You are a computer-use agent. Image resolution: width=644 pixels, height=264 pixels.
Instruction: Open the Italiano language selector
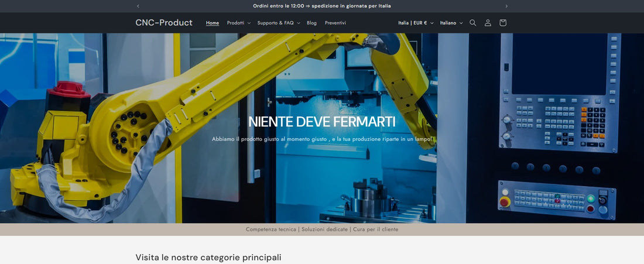tap(451, 23)
